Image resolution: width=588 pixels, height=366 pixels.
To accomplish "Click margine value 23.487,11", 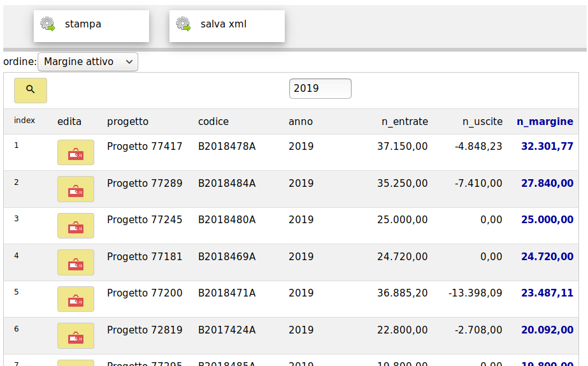I will (x=547, y=293).
